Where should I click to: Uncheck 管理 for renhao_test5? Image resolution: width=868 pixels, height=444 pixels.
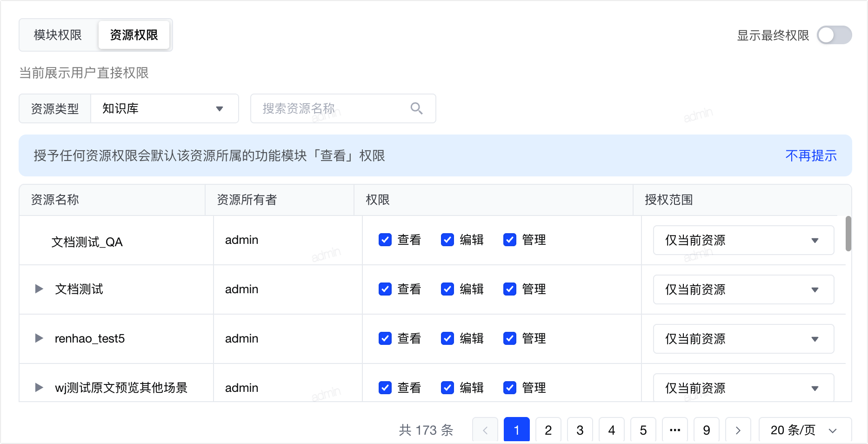pyautogui.click(x=510, y=338)
